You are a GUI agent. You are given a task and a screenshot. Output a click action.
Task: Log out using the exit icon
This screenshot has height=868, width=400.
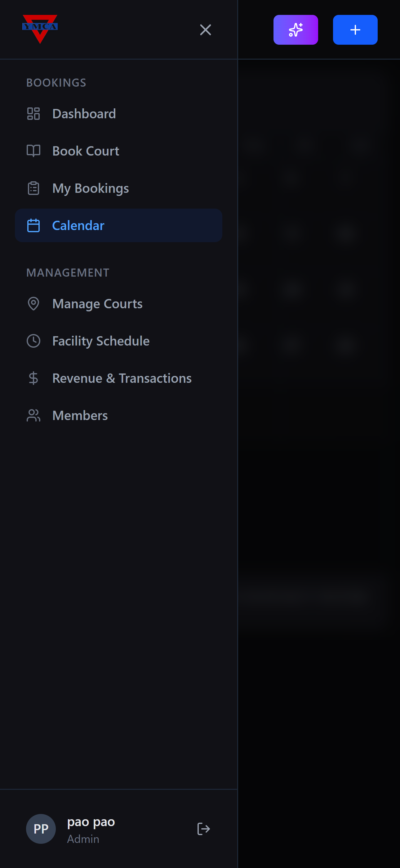coord(204,829)
